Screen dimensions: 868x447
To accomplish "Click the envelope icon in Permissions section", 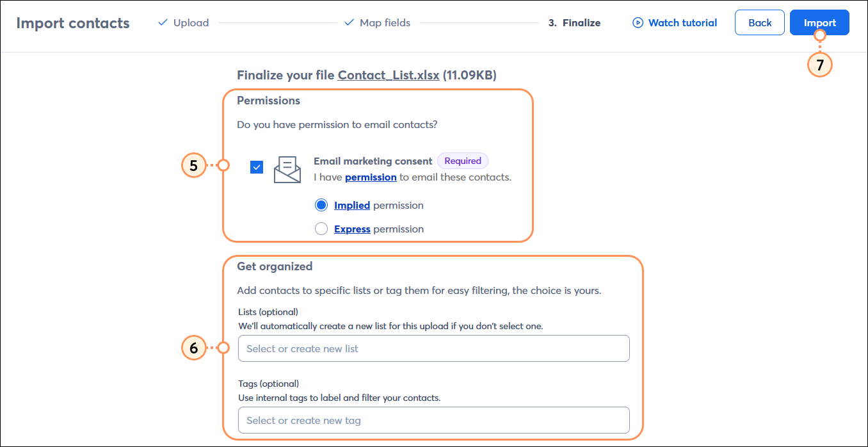I will (x=287, y=168).
